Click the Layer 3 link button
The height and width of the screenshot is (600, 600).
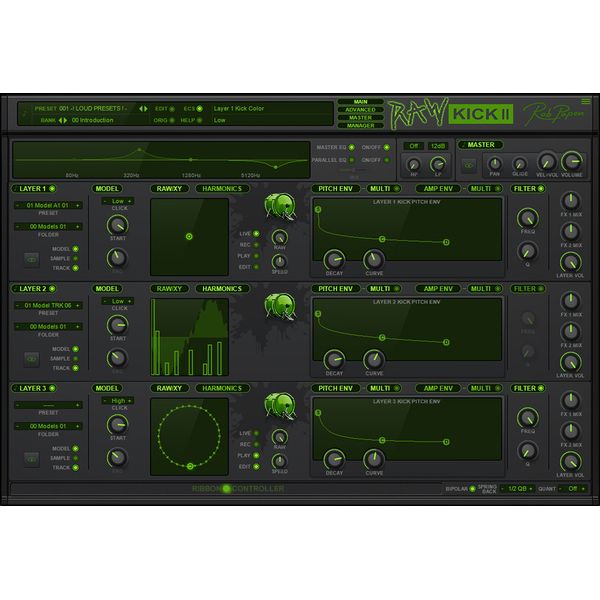[x=31, y=459]
